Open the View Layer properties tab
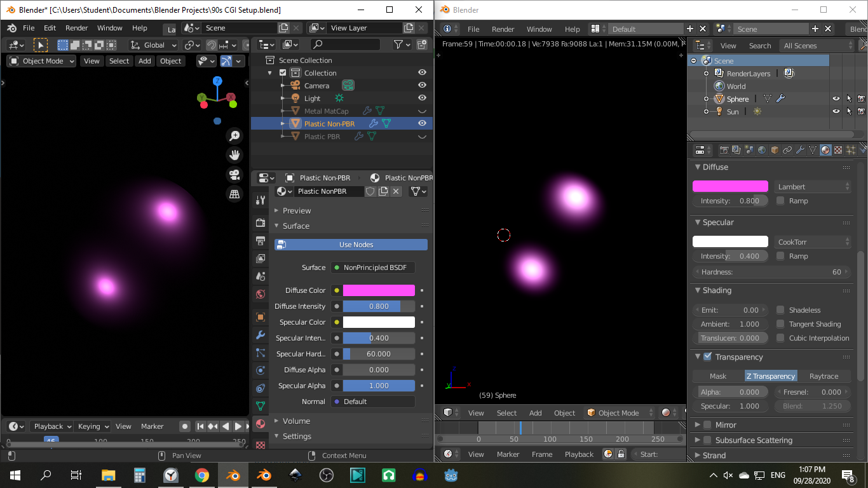Screen dimensions: 868x488 tap(260, 259)
